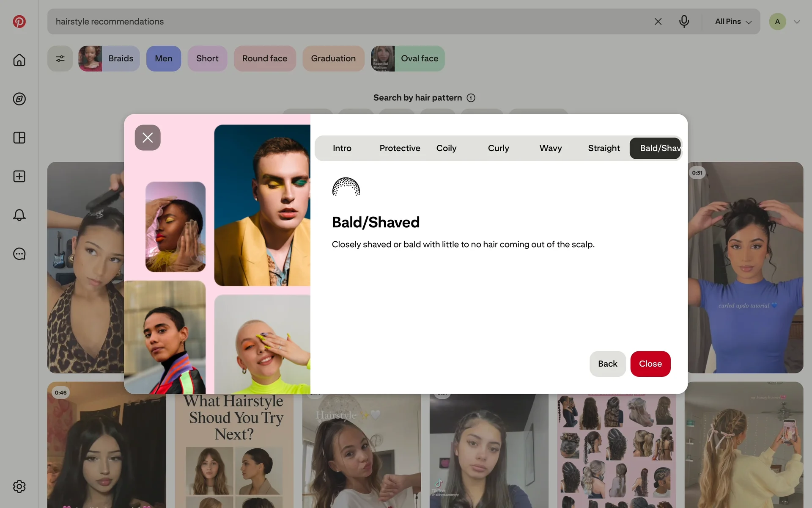Open the messages chat icon
812x508 pixels.
click(19, 254)
